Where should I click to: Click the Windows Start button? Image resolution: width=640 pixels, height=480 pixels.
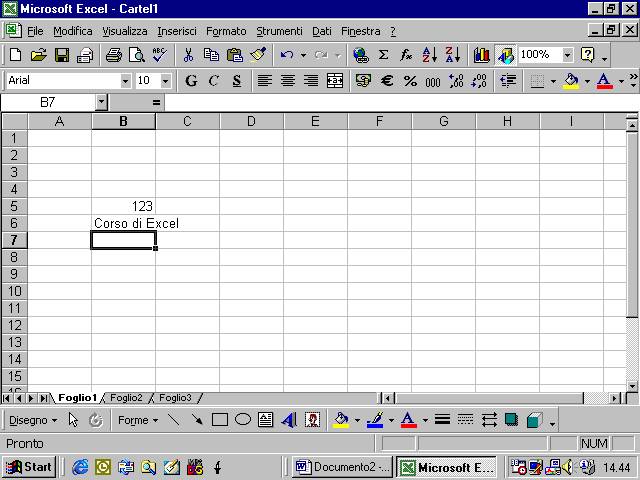pos(29,467)
